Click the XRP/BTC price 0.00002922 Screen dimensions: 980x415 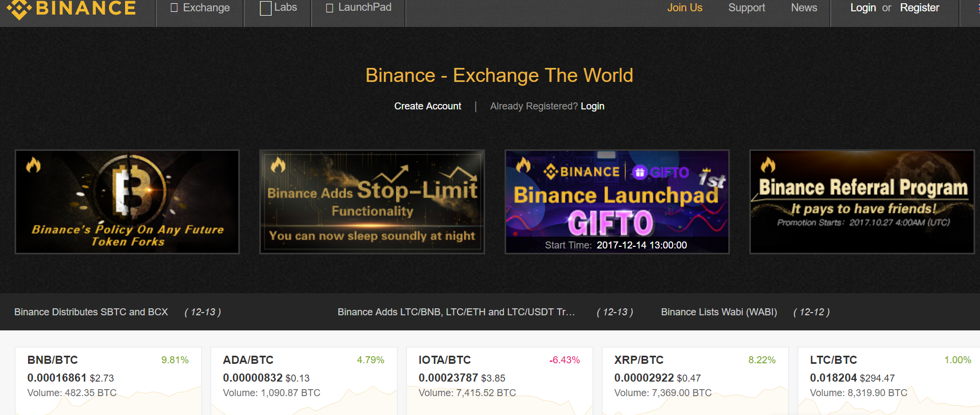click(x=644, y=378)
